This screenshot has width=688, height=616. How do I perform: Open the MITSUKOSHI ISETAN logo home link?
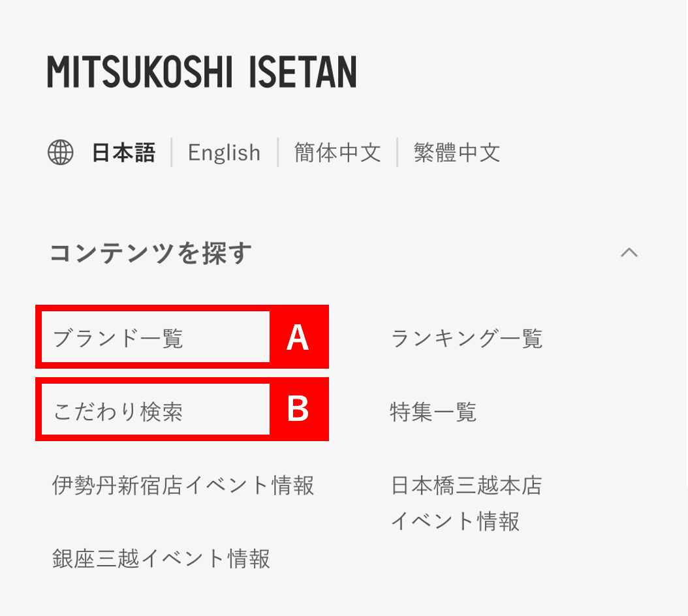202,72
